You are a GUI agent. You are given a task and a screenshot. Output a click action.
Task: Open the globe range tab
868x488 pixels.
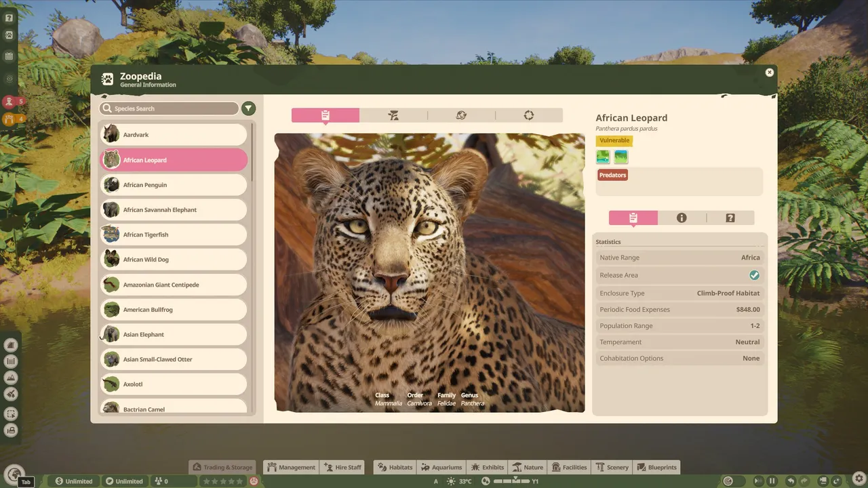tap(461, 115)
